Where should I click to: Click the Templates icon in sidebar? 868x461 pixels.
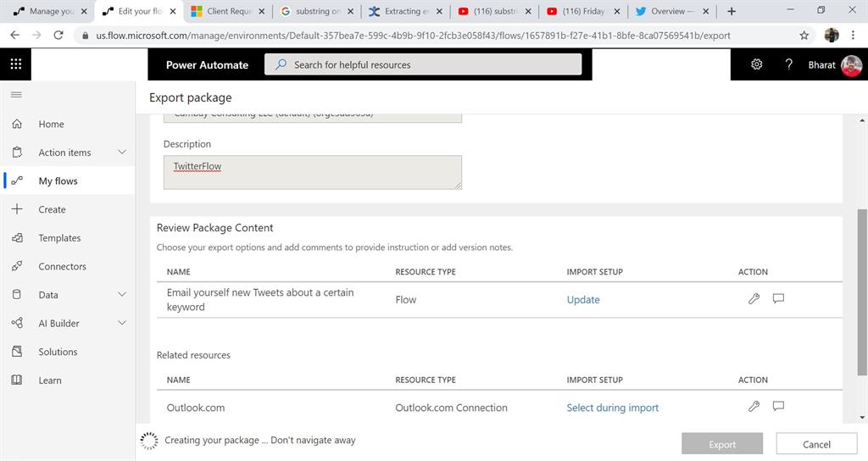pos(17,238)
